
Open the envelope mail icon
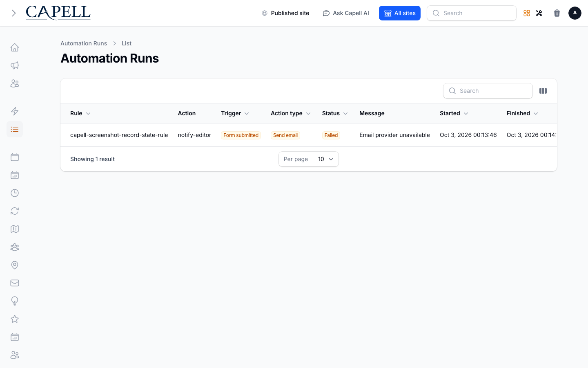15,283
